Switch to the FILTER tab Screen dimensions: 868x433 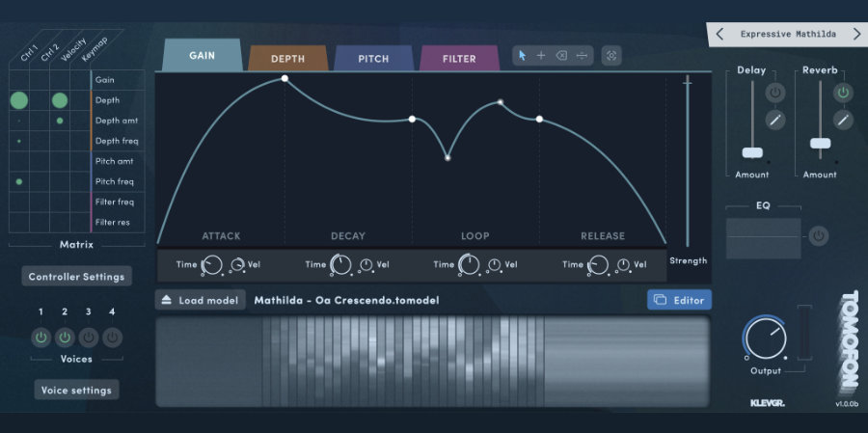pyautogui.click(x=459, y=58)
